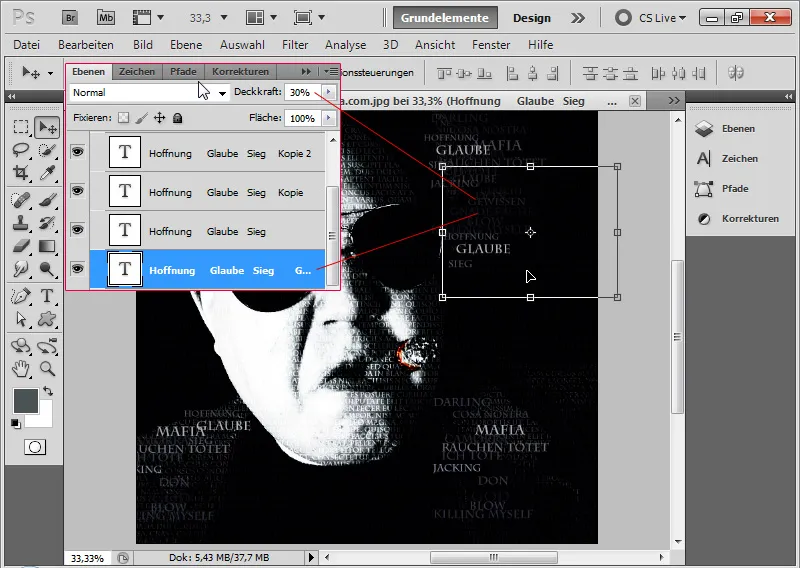This screenshot has width=800, height=568.
Task: Open the View Extras dropdown
Action: click(x=147, y=18)
